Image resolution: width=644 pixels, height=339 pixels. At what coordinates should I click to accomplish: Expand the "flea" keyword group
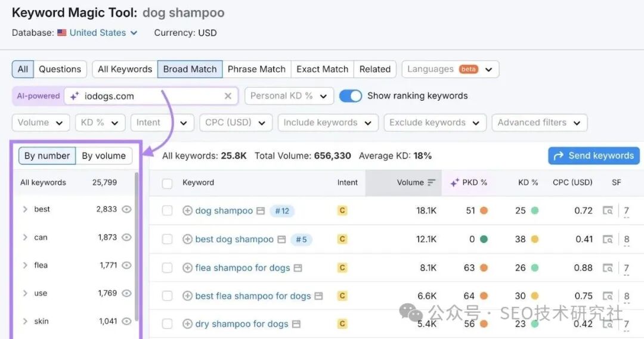pyautogui.click(x=25, y=265)
